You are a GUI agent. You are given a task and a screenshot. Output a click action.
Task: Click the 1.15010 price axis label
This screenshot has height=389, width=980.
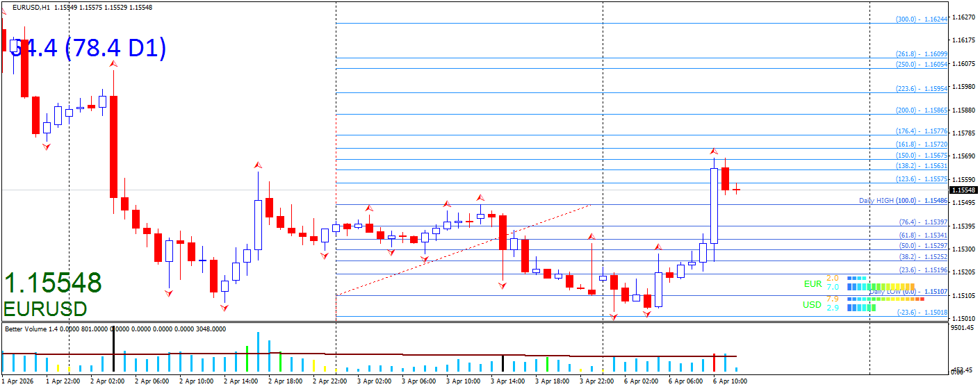(963, 319)
